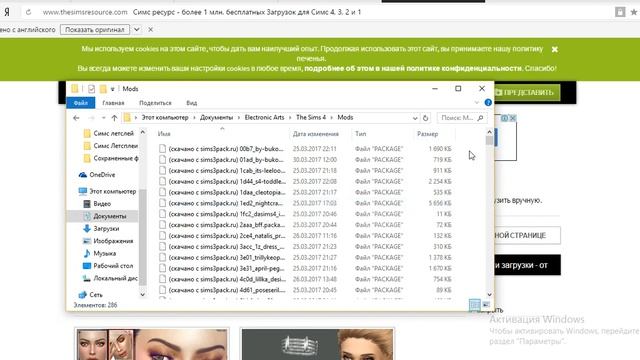Switch to the Главная ribbon tab
Image resolution: width=640 pixels, height=360 pixels.
click(x=113, y=103)
